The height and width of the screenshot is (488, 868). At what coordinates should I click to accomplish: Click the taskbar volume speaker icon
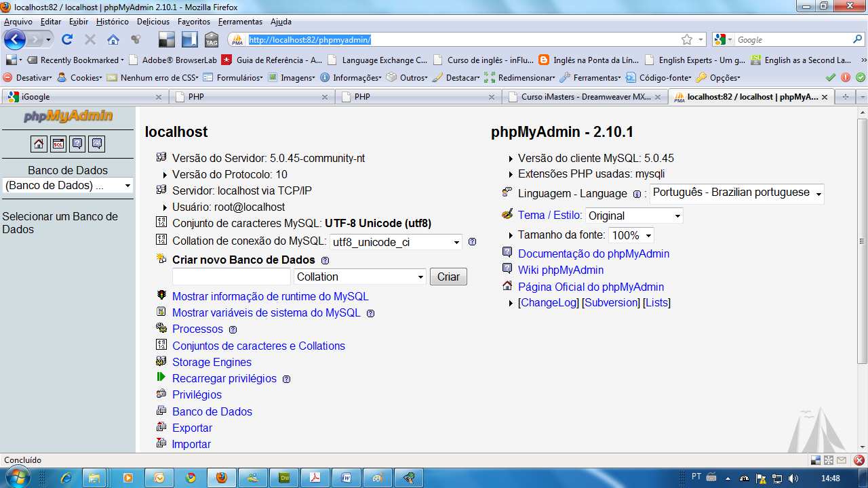793,479
